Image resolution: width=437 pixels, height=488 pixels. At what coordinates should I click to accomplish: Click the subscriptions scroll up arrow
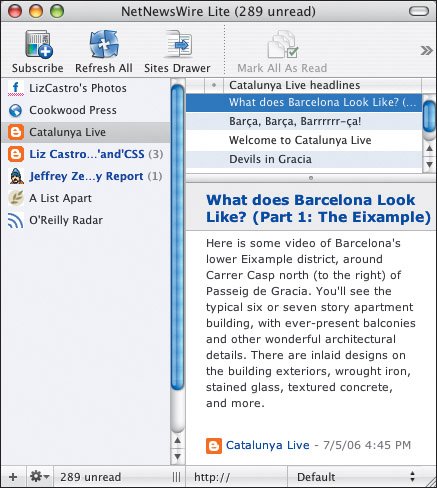[x=178, y=441]
